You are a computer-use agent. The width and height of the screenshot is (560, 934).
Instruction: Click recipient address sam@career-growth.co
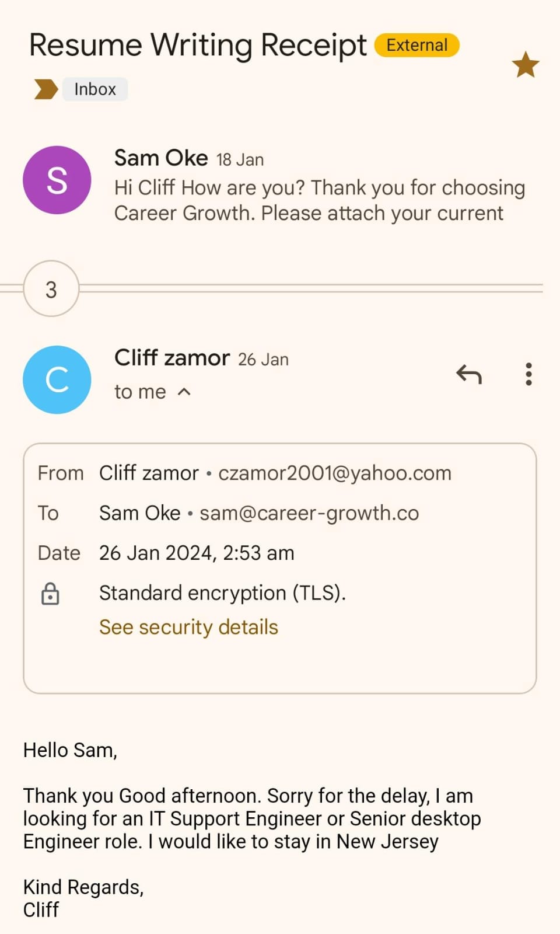pyautogui.click(x=309, y=513)
